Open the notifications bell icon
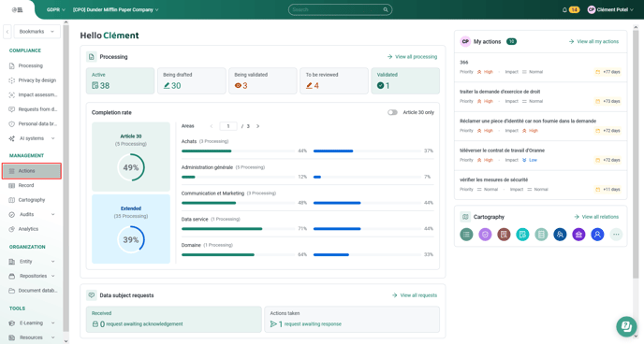The width and height of the screenshot is (644, 344). [x=564, y=10]
